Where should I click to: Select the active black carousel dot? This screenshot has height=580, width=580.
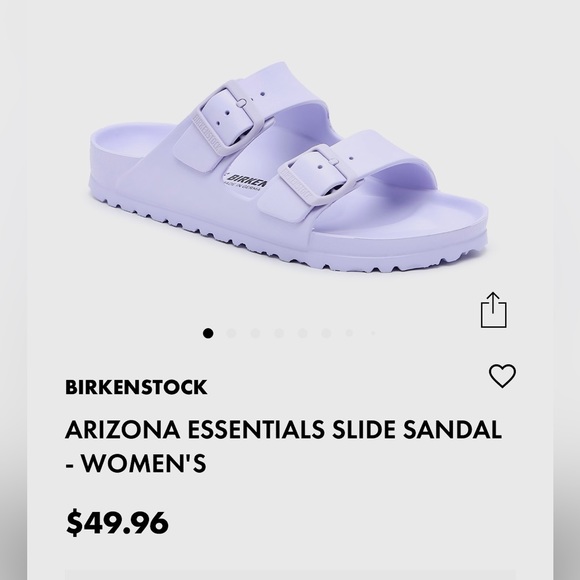point(208,333)
